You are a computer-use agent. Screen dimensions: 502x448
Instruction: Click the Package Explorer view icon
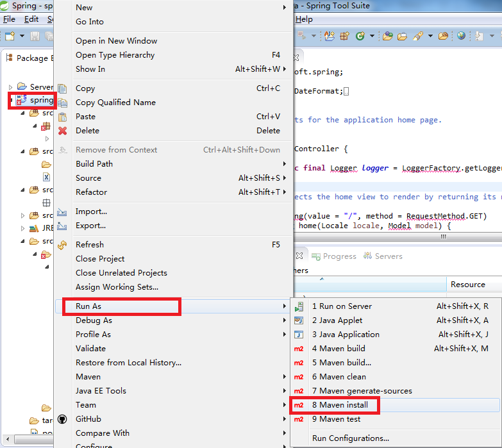pos(9,58)
